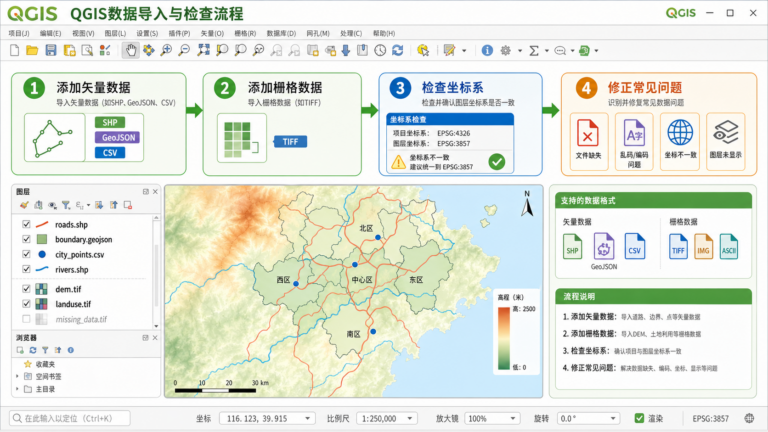Click the blue download arrow toolbar icon
The width and height of the screenshot is (768, 432).
point(346,50)
